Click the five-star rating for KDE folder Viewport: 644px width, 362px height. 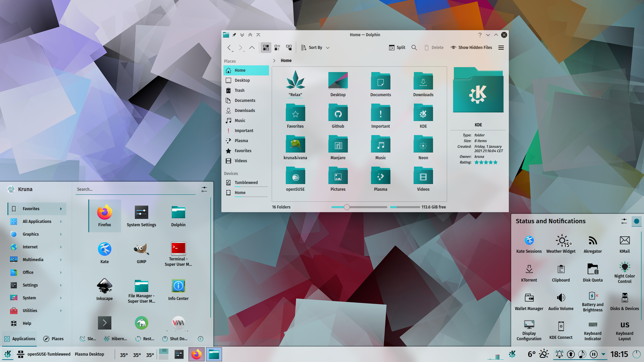click(x=486, y=163)
